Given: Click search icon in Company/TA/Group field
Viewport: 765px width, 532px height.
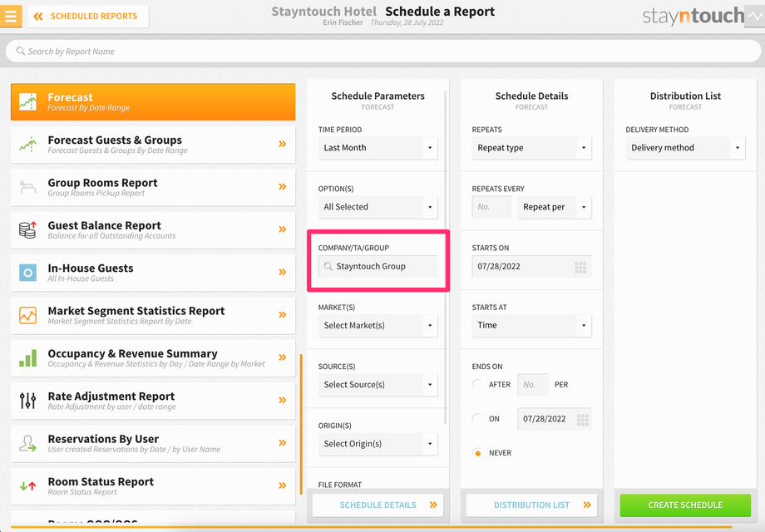Looking at the screenshot, I should pyautogui.click(x=328, y=266).
